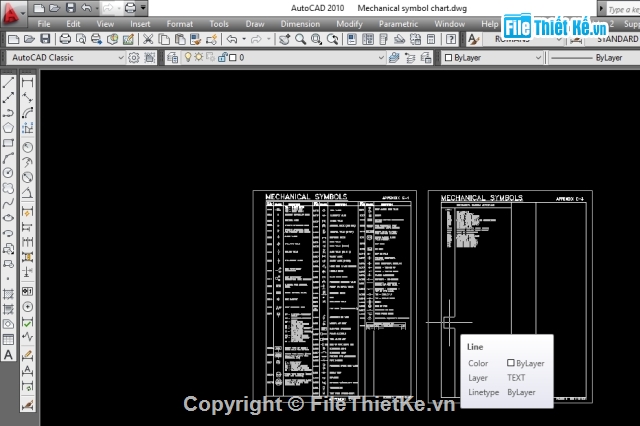640x426 pixels.
Task: Click Plot printer icon in quick access toolbar
Action: pos(130,8)
